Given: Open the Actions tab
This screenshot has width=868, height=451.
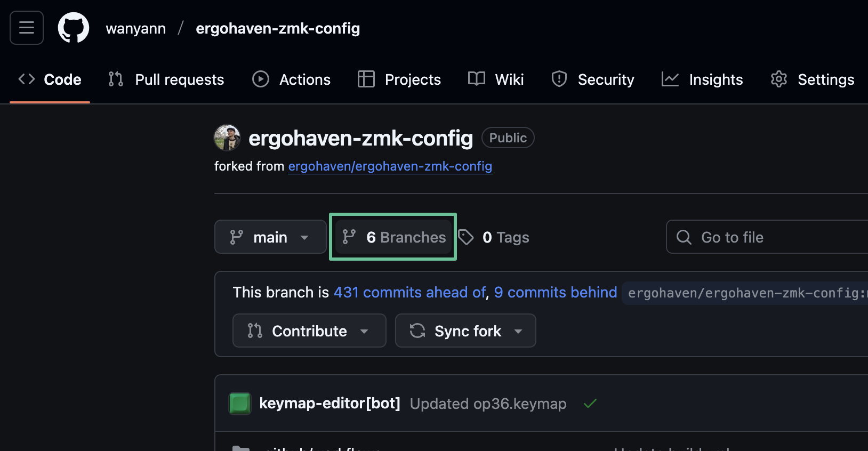Looking at the screenshot, I should coord(292,79).
